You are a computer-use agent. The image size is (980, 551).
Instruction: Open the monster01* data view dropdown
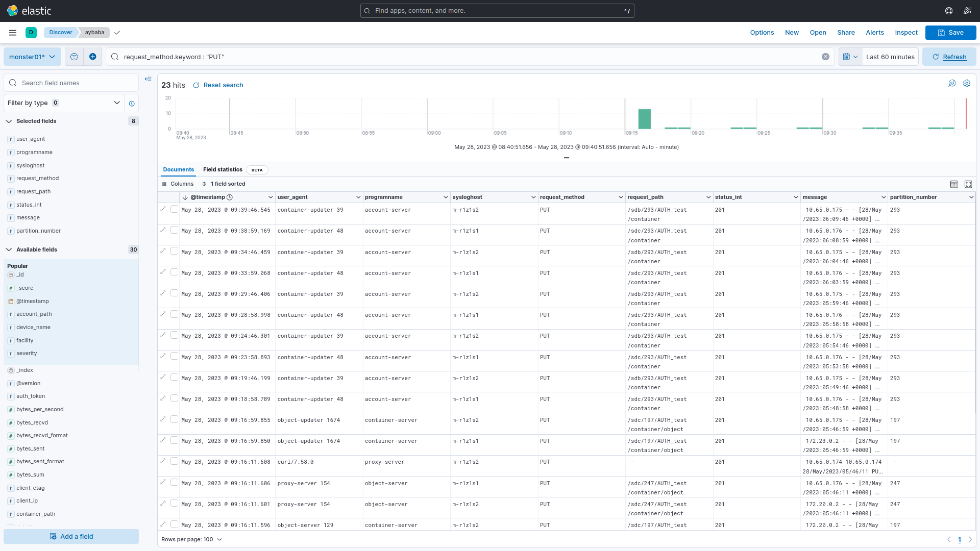tap(32, 57)
